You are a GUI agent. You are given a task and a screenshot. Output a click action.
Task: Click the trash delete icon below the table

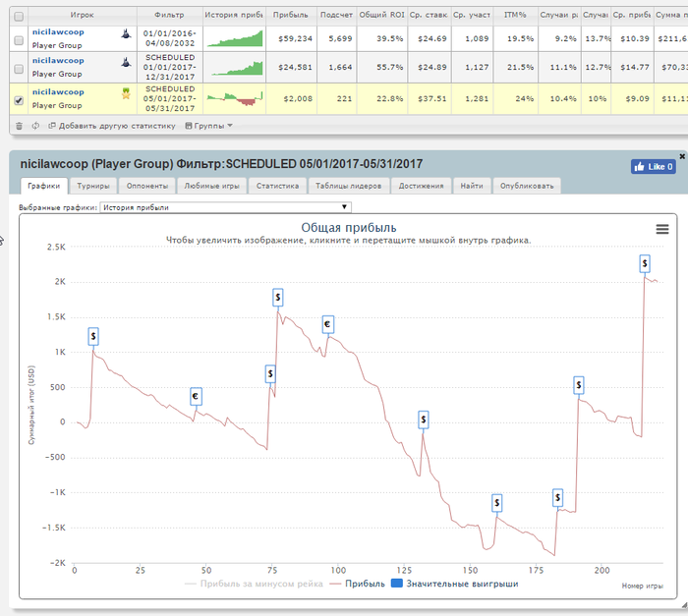(x=19, y=126)
